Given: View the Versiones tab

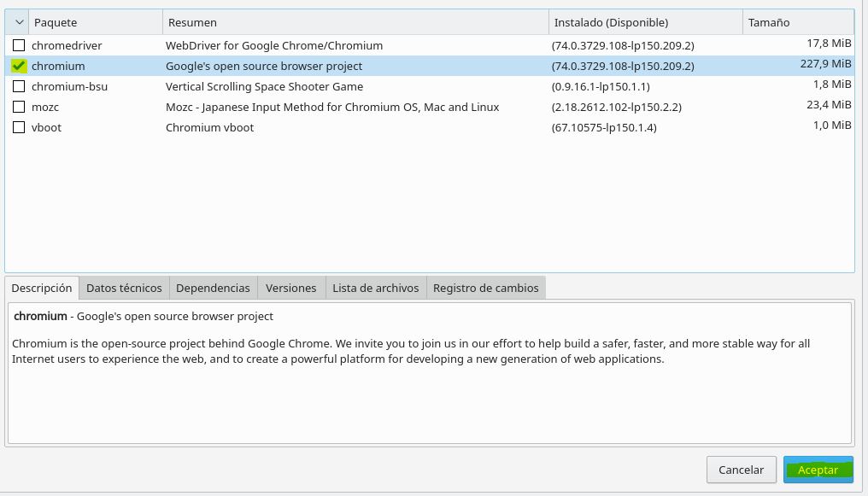Looking at the screenshot, I should 291,288.
